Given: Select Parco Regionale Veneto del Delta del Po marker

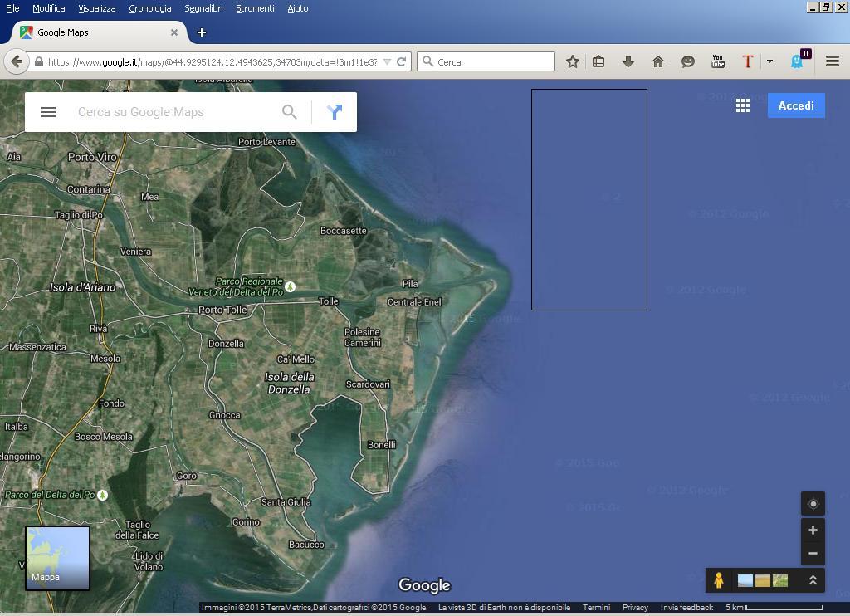Looking at the screenshot, I should 290,286.
